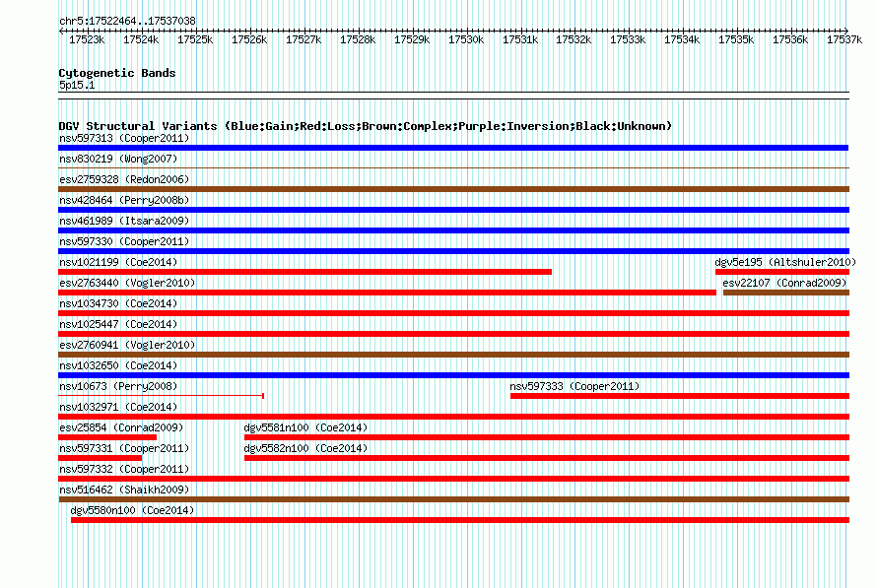Screen dimensions: 877x588
Task: Click the dgv5581n100 red loss bar
Action: tap(547, 437)
